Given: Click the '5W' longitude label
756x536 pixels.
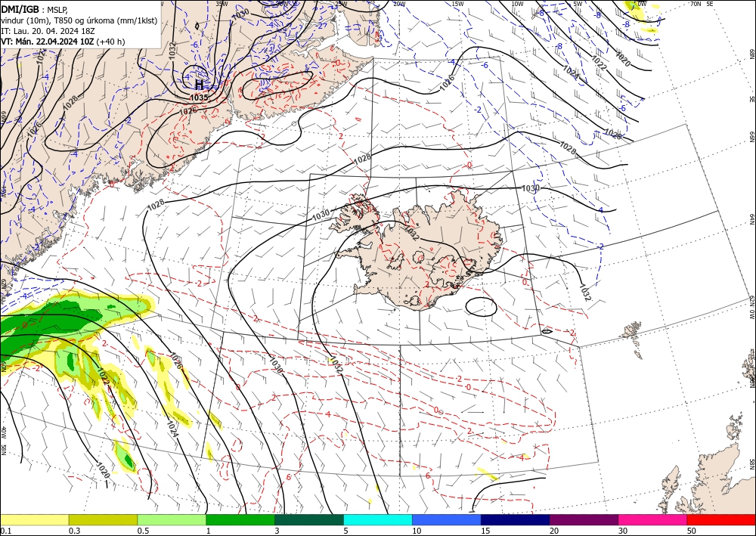Looking at the screenshot, I should click(x=577, y=4).
